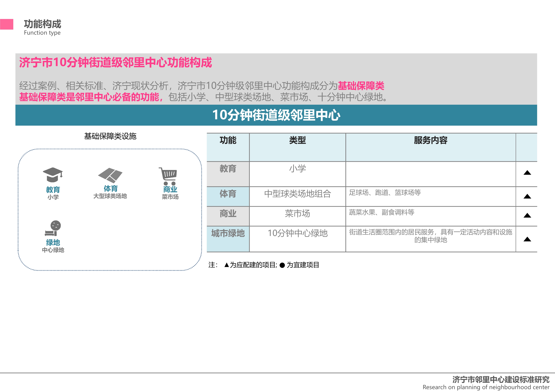Click the 商业 cell in the table

(228, 216)
